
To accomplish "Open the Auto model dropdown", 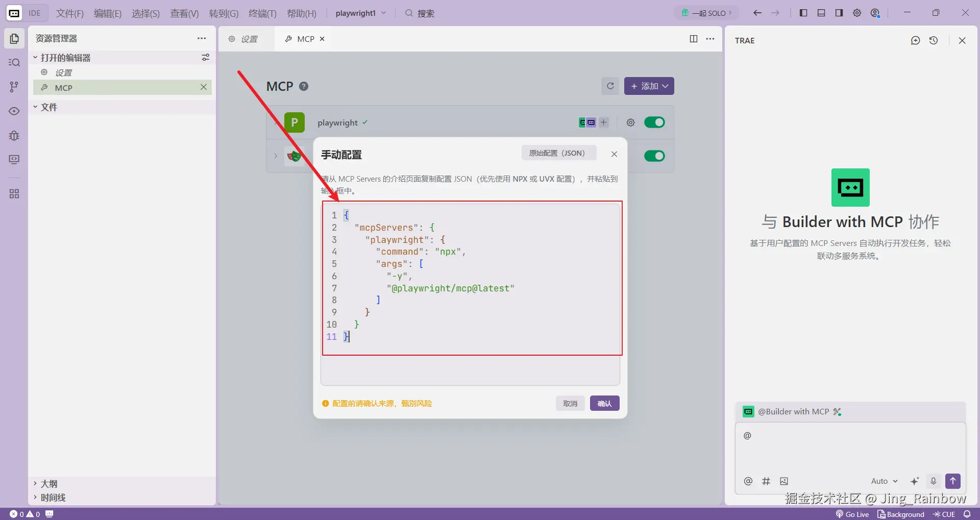I will coord(884,481).
